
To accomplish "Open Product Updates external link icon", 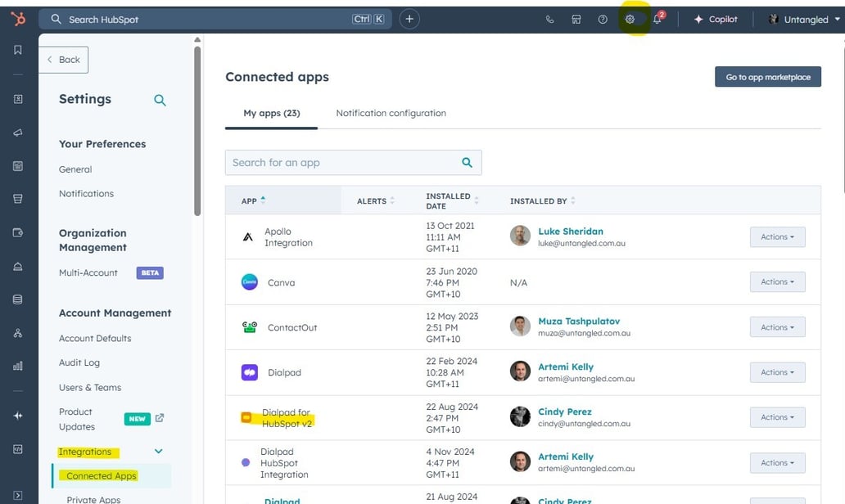I will point(160,418).
